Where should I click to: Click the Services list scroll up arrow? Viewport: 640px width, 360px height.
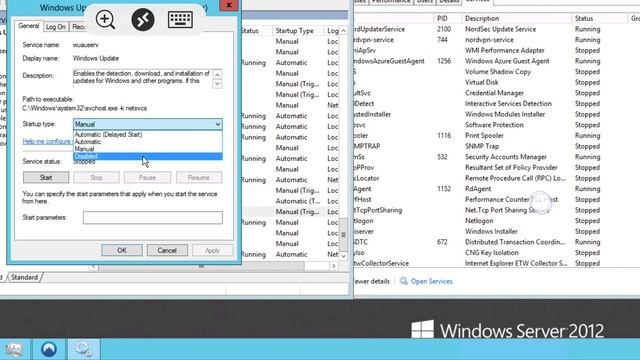click(343, 31)
